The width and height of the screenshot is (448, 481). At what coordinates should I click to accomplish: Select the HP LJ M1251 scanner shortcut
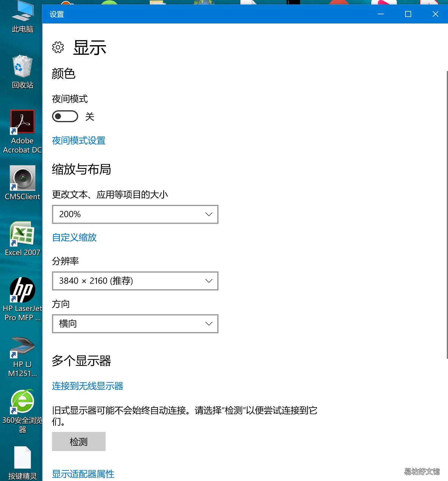22,357
